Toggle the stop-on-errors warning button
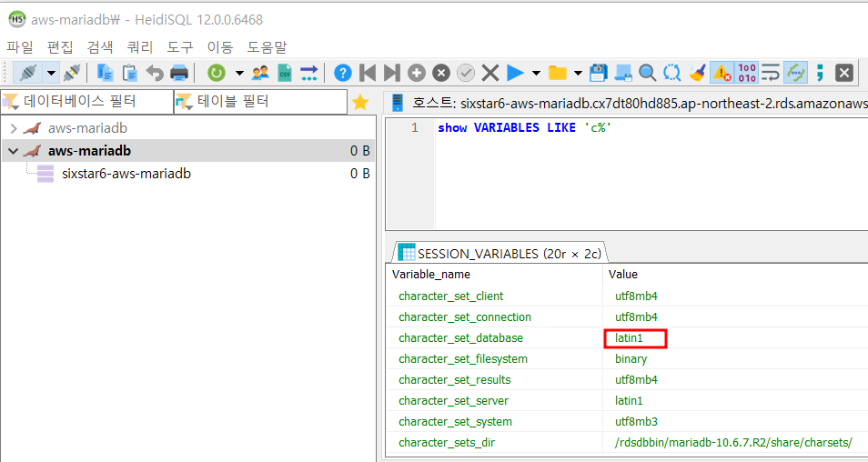This screenshot has height=462, width=868. (722, 73)
